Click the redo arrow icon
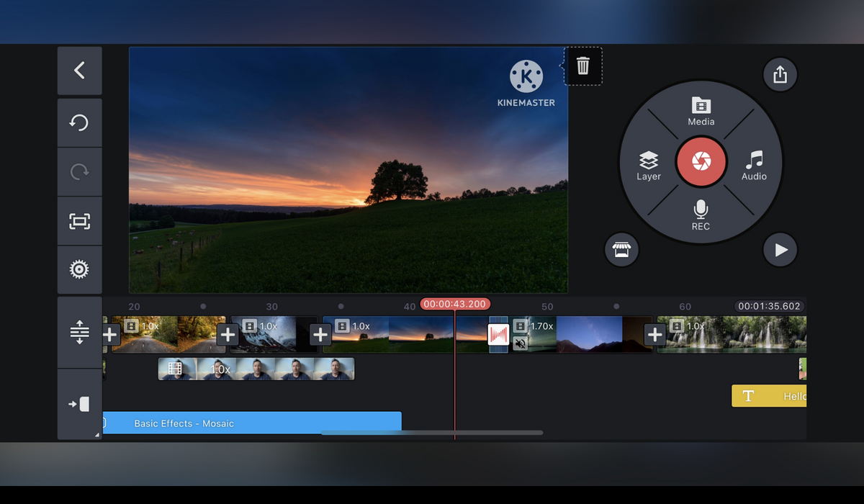This screenshot has width=864, height=504. (x=79, y=171)
